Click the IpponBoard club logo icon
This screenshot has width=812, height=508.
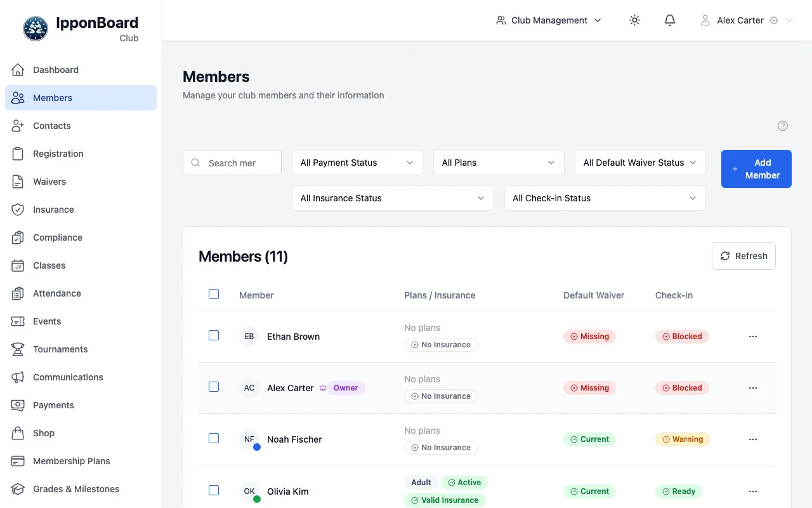(36, 29)
